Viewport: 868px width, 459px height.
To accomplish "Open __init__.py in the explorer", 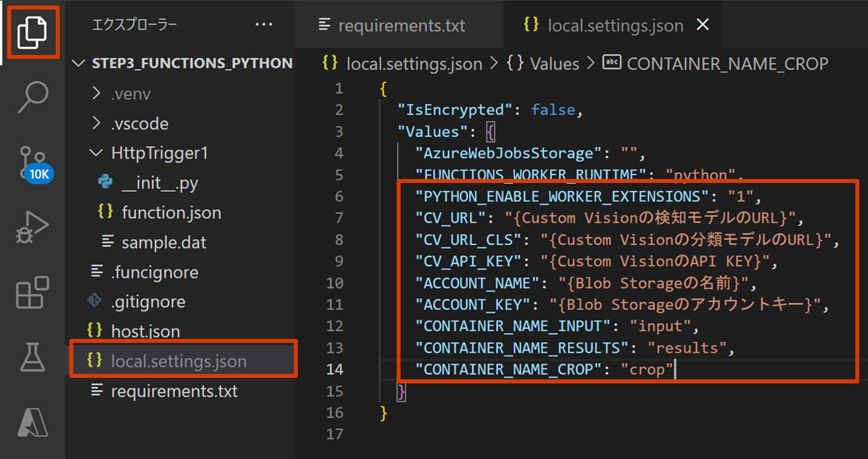I will 160,183.
